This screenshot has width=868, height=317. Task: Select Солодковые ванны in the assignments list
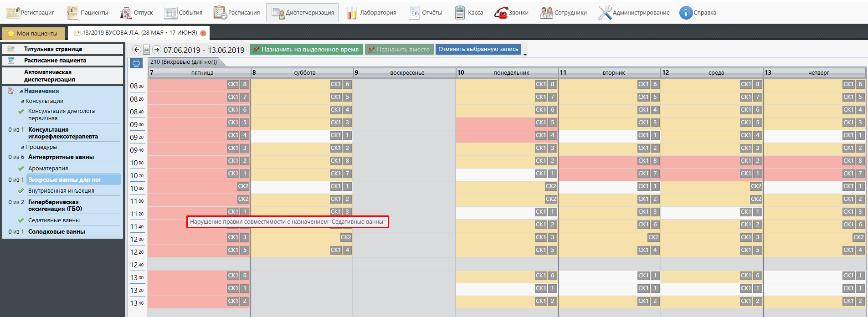[56, 231]
